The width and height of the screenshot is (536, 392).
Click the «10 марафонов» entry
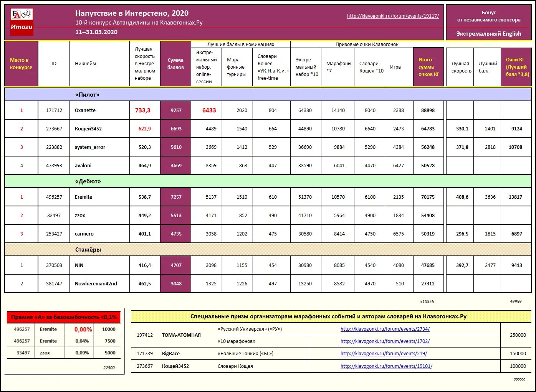237,341
